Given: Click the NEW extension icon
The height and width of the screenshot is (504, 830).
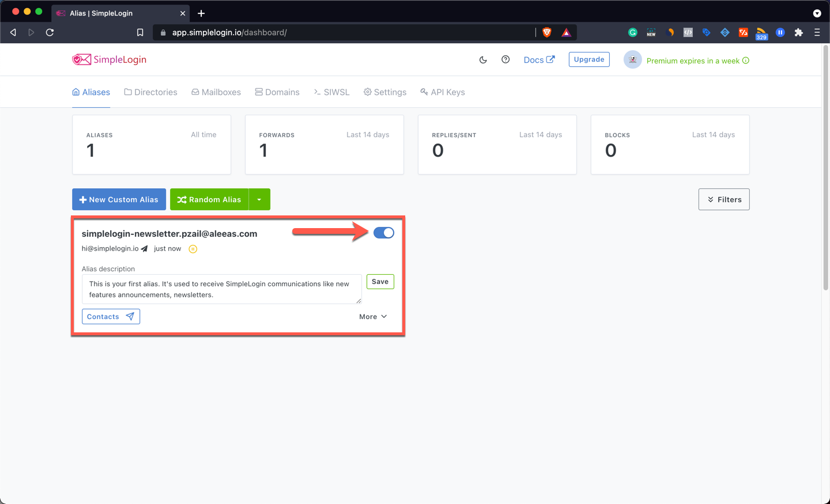Looking at the screenshot, I should (x=651, y=32).
